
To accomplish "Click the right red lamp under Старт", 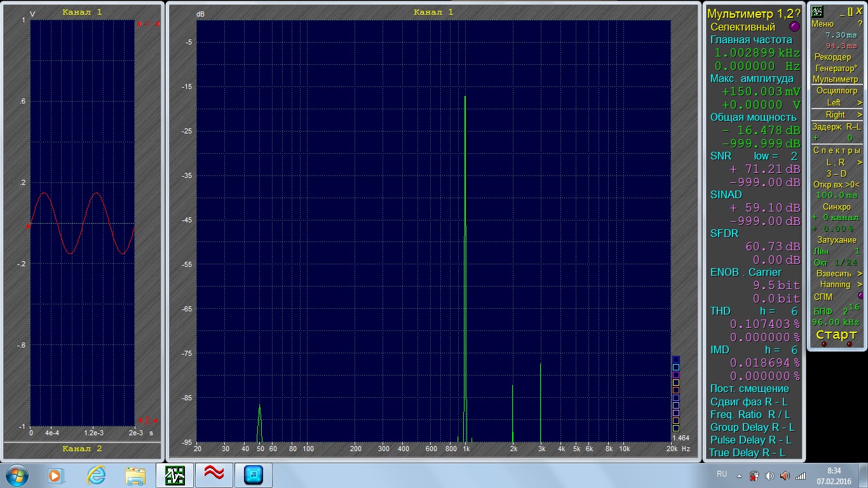I will pyautogui.click(x=850, y=344).
